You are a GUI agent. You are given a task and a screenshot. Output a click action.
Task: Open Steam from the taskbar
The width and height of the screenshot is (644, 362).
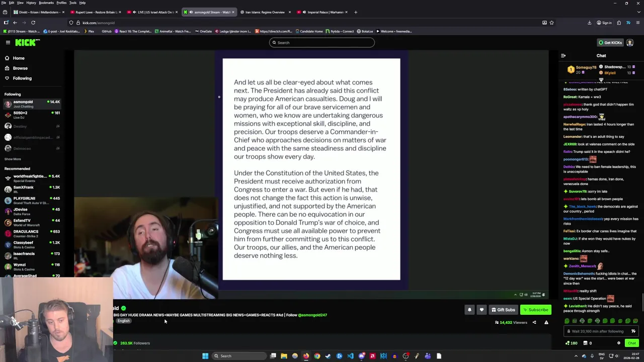pos(328,356)
